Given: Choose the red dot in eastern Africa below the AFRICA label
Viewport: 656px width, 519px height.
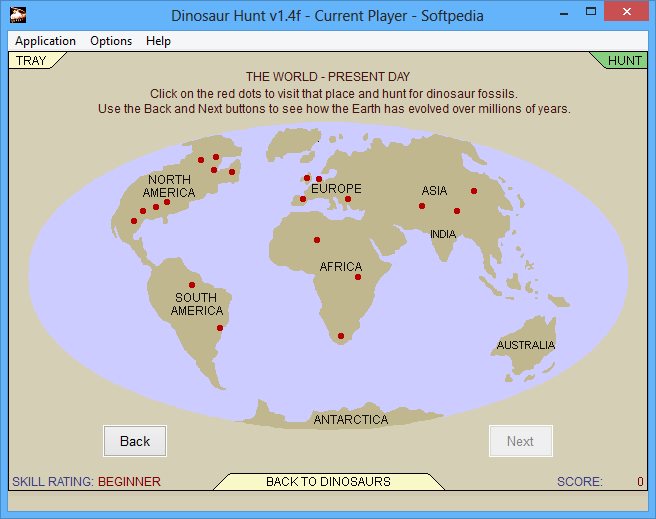Looking at the screenshot, I should tap(358, 277).
